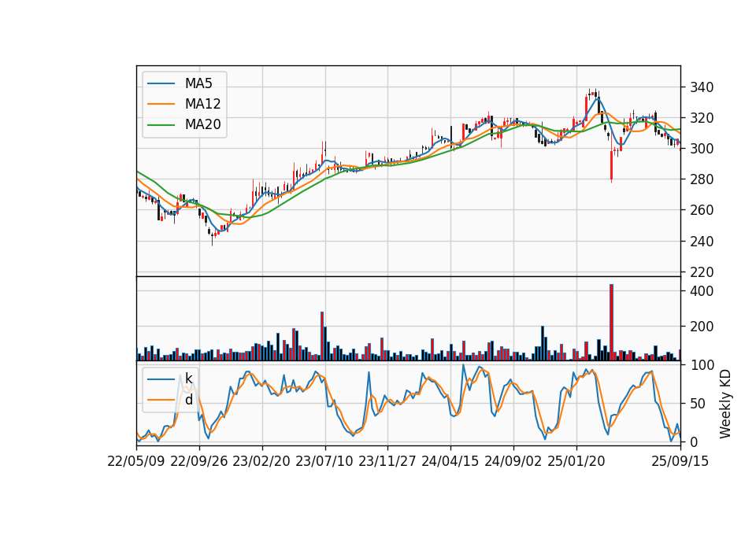Click the 24/04/15 date axis label
Viewport: 756px width, 543px height.
click(450, 462)
